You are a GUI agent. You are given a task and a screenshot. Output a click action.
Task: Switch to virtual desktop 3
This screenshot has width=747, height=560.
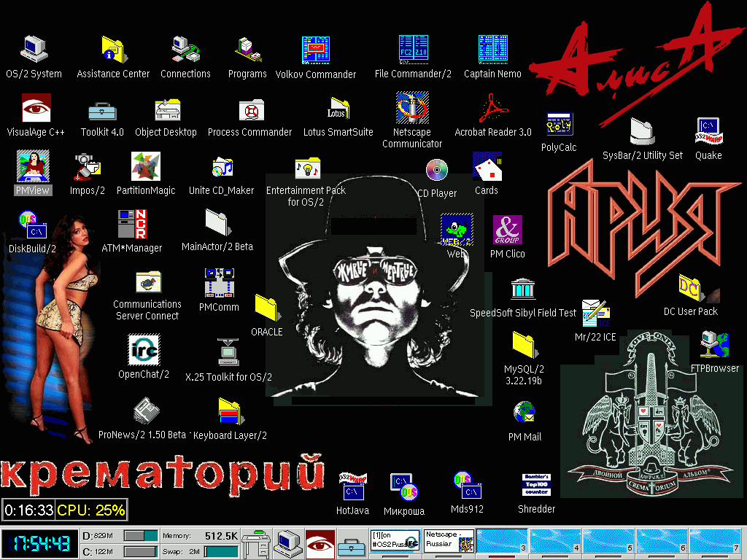click(x=502, y=542)
